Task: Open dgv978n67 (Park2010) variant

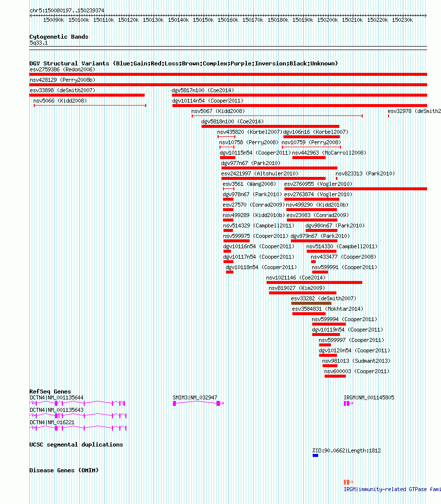Action: (252, 194)
